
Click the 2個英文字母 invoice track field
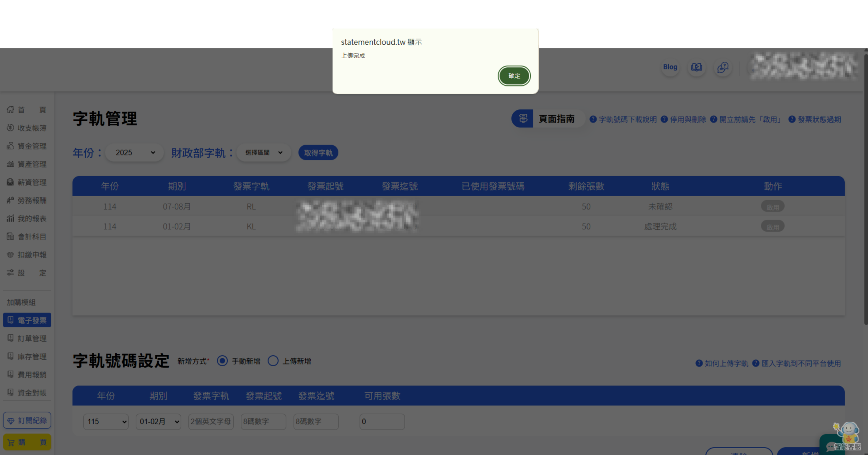point(211,421)
